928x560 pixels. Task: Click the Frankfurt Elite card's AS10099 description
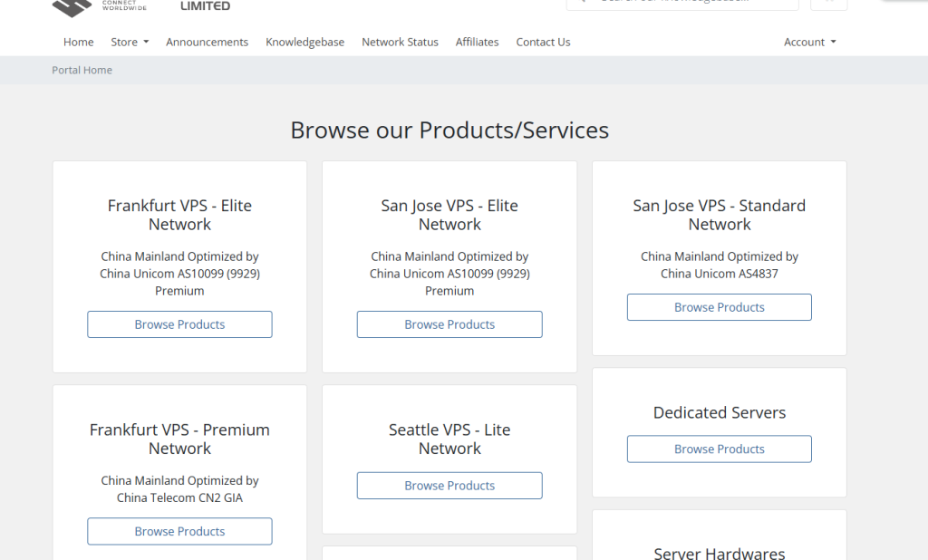180,274
